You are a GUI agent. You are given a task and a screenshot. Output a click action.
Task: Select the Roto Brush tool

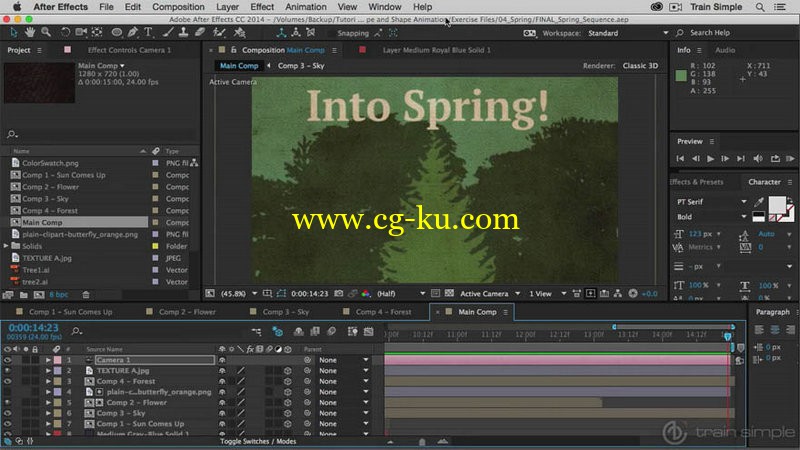coord(219,33)
